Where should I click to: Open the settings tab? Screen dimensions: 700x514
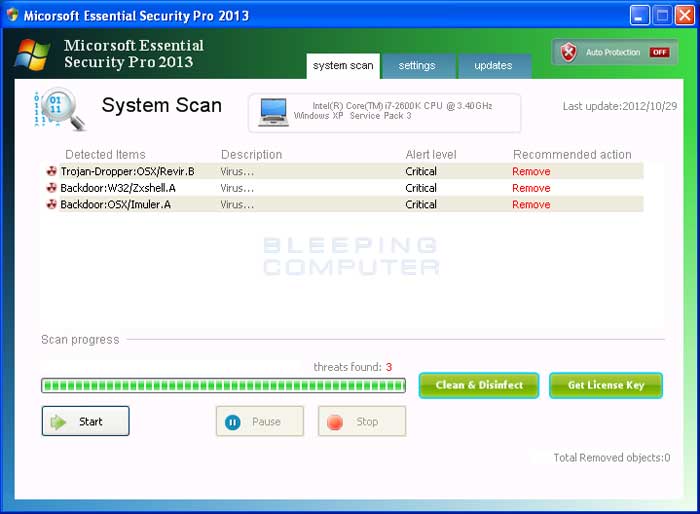pos(417,66)
